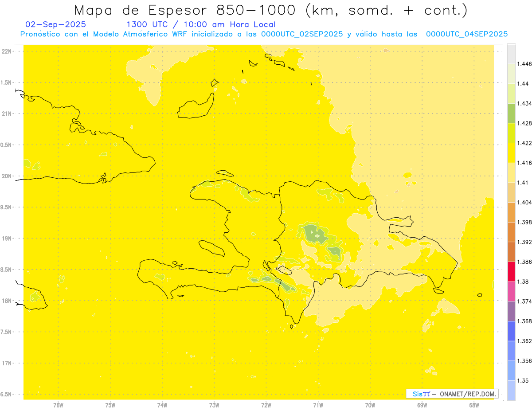Pick the pink swatch between 1.374 and 1.38
532x411 pixels.
pyautogui.click(x=511, y=291)
